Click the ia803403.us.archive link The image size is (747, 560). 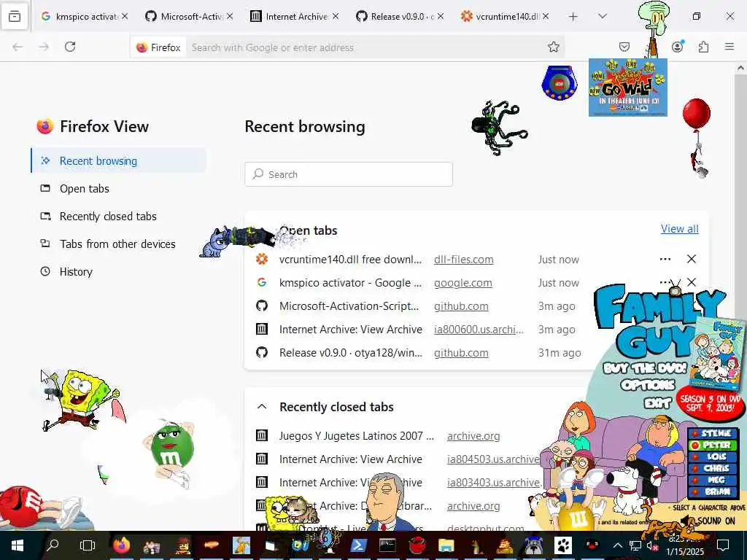[x=494, y=483]
